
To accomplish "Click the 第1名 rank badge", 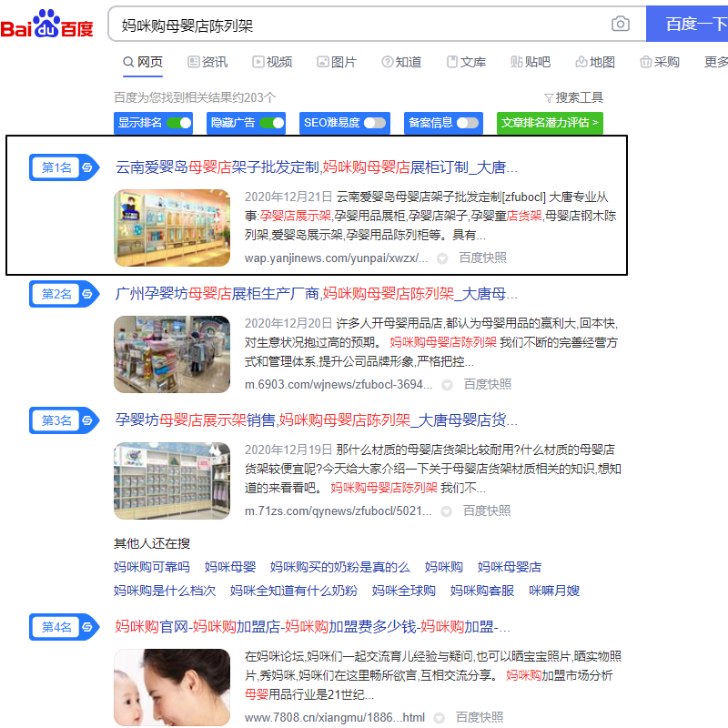I will pyautogui.click(x=64, y=167).
